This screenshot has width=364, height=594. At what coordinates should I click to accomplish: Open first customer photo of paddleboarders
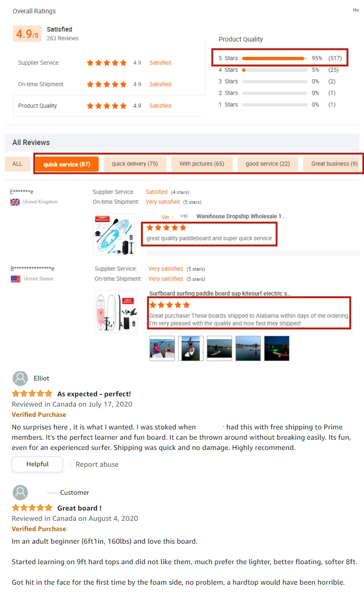click(162, 348)
